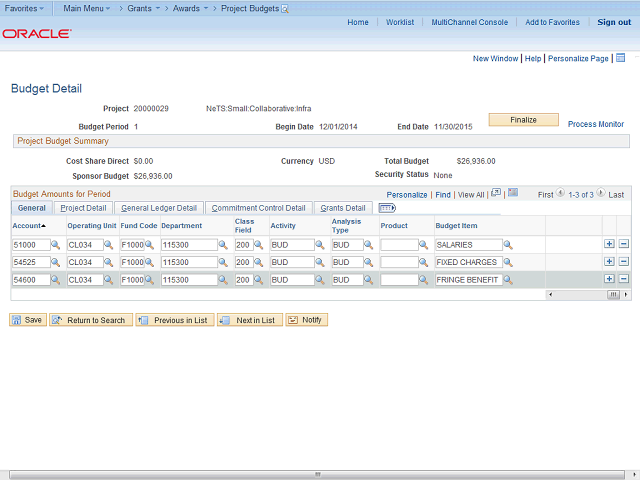The image size is (640, 480).
Task: Click the Save button
Action: (x=28, y=320)
